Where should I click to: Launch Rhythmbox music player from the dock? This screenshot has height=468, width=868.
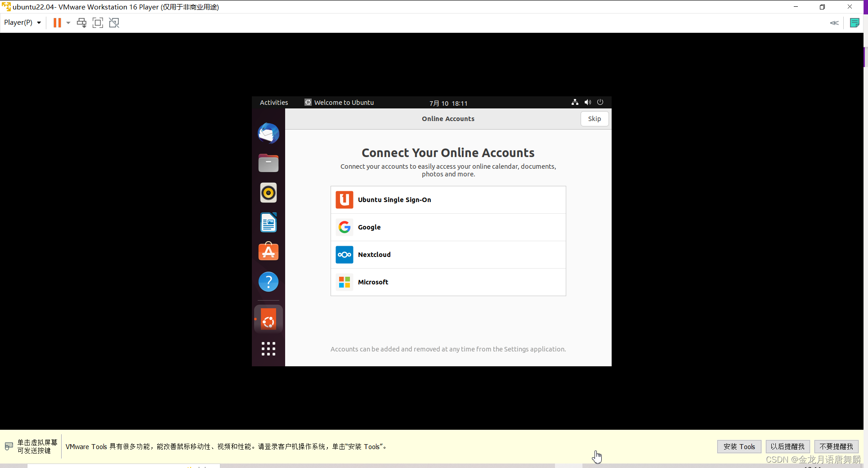[x=268, y=193]
